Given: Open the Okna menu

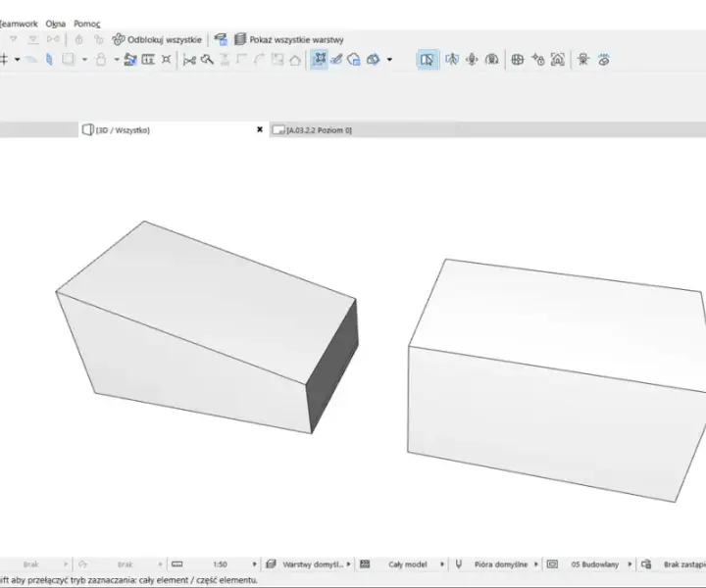Looking at the screenshot, I should (x=55, y=24).
